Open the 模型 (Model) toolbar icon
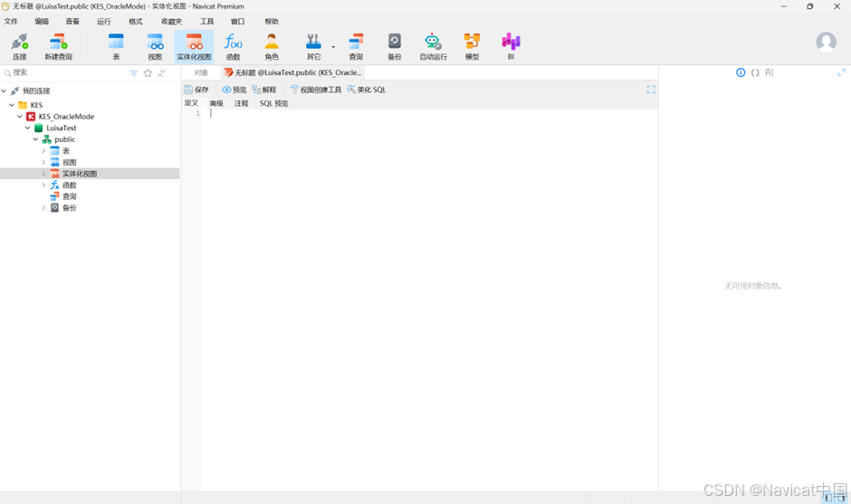The image size is (851, 504). [x=473, y=47]
